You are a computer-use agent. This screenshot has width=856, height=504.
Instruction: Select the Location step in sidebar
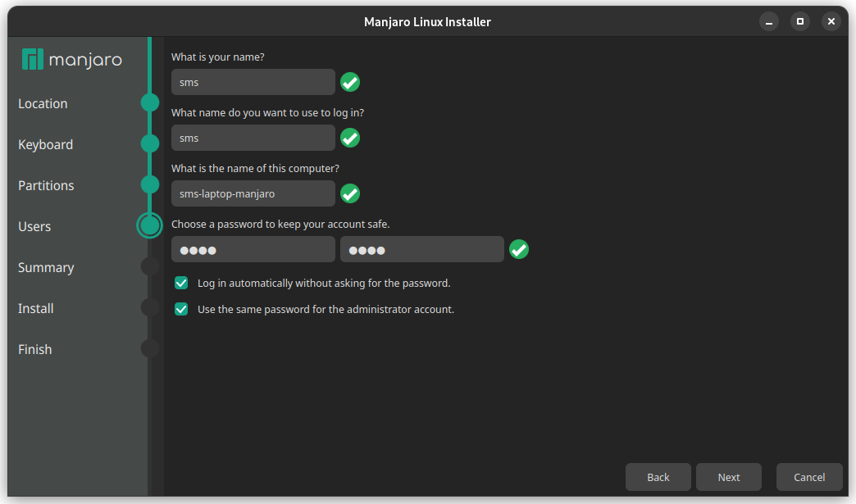click(x=43, y=103)
